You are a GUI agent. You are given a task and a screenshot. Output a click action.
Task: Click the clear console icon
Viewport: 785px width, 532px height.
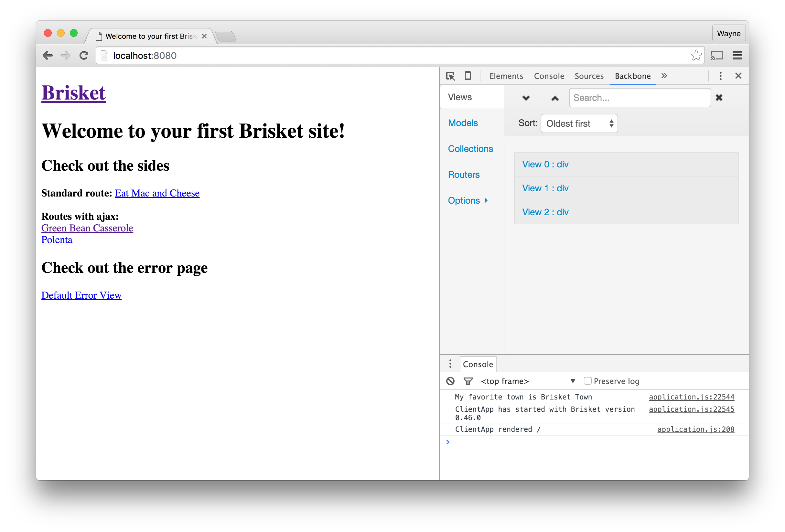tap(450, 381)
